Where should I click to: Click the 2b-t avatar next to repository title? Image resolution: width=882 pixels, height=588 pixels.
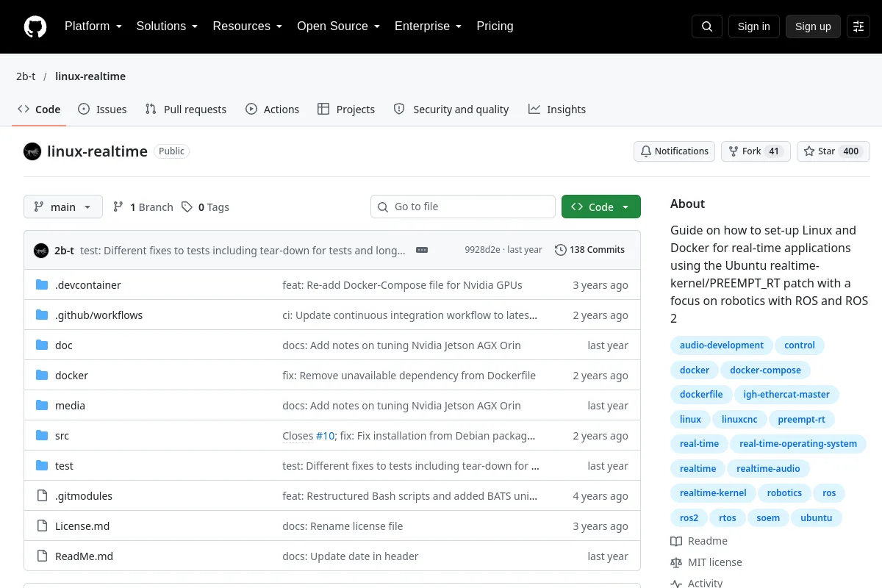pyautogui.click(x=32, y=151)
